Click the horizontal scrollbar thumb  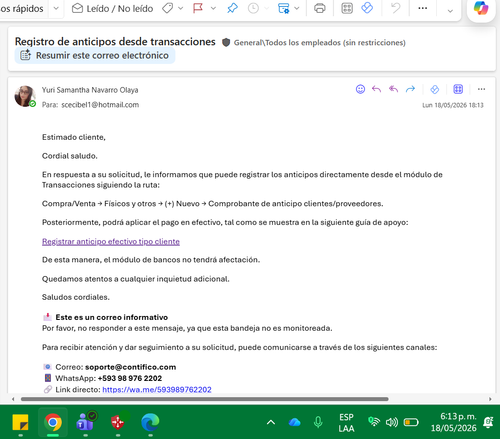(x=205, y=399)
